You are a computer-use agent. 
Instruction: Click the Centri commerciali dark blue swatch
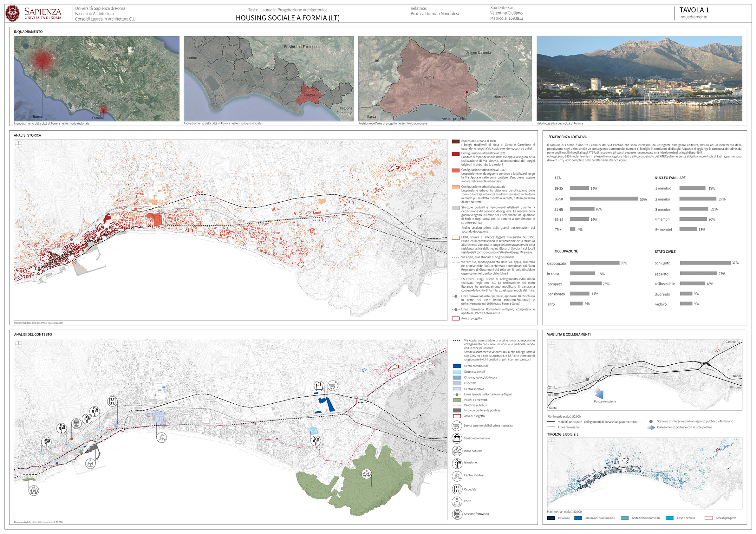point(457,366)
